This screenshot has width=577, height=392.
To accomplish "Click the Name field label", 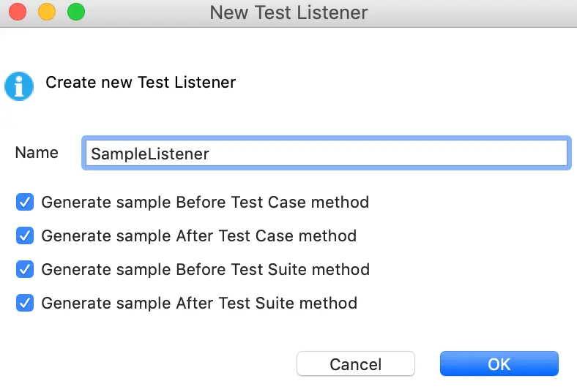I will coord(37,153).
